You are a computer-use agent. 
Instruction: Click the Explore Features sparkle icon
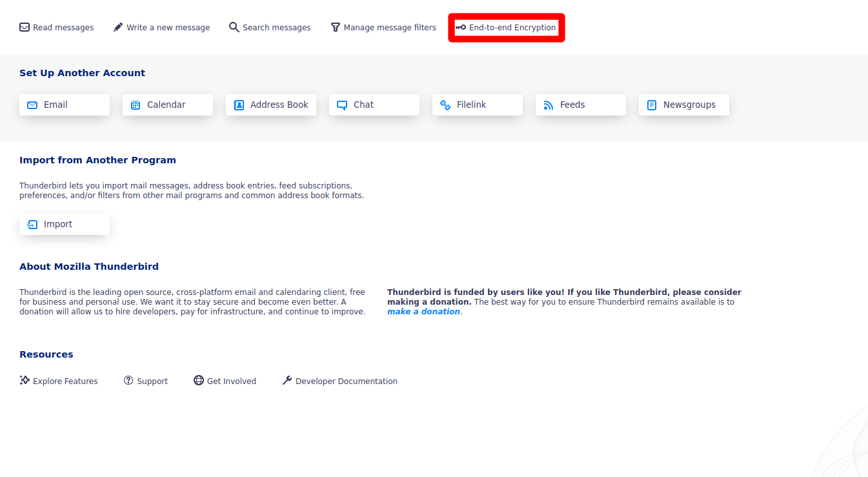click(x=25, y=381)
